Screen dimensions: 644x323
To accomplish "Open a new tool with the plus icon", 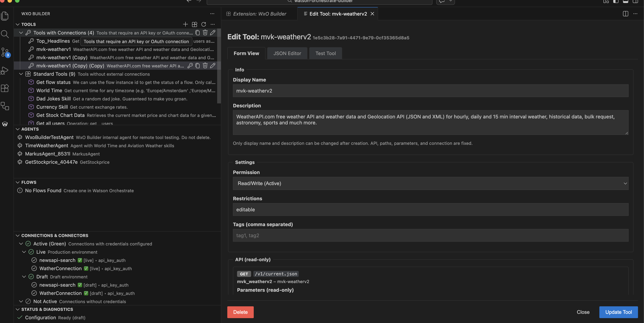I will click(x=185, y=24).
